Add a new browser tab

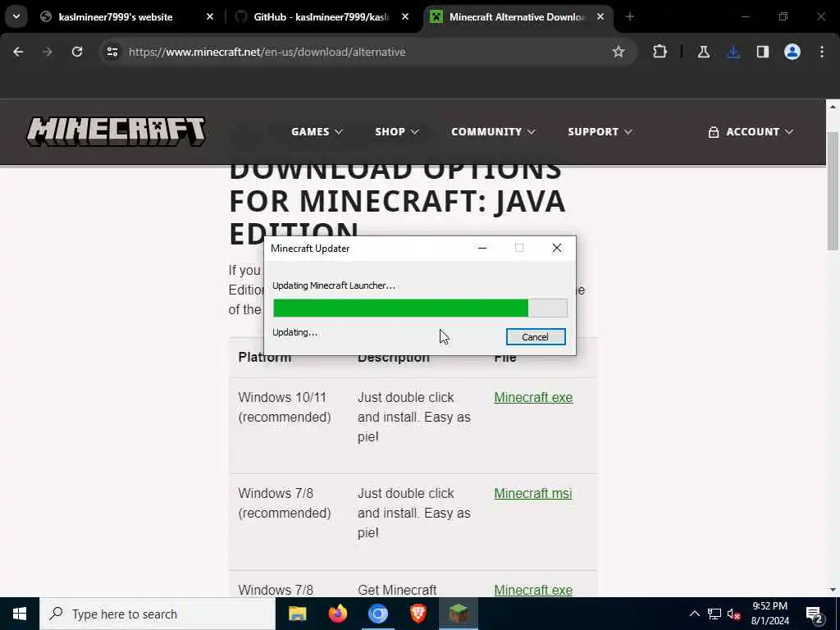click(x=629, y=17)
